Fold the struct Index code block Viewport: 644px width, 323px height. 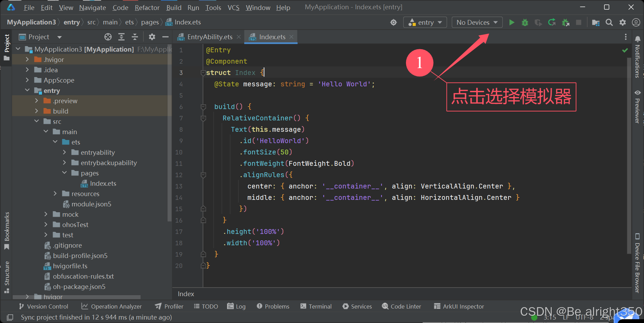(x=203, y=73)
